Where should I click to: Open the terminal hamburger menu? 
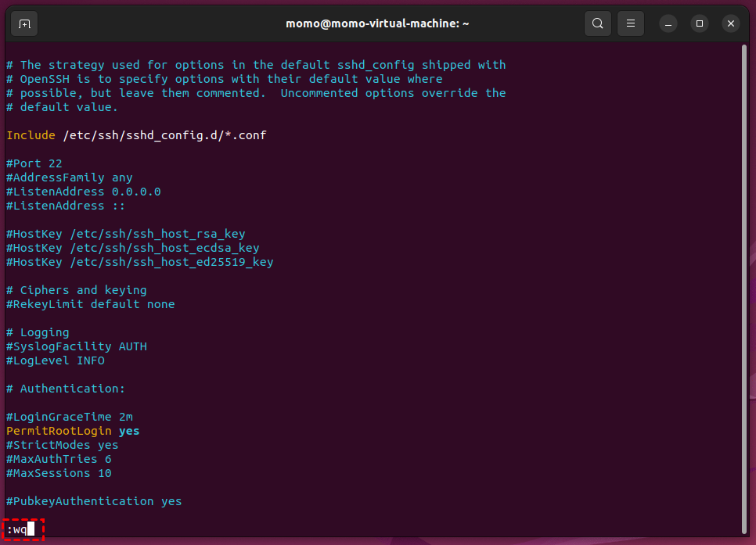click(x=631, y=23)
